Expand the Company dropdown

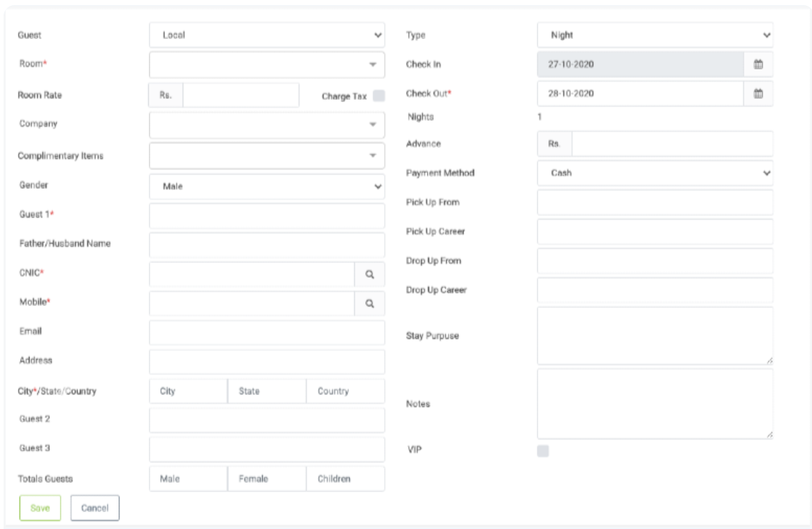click(x=267, y=125)
